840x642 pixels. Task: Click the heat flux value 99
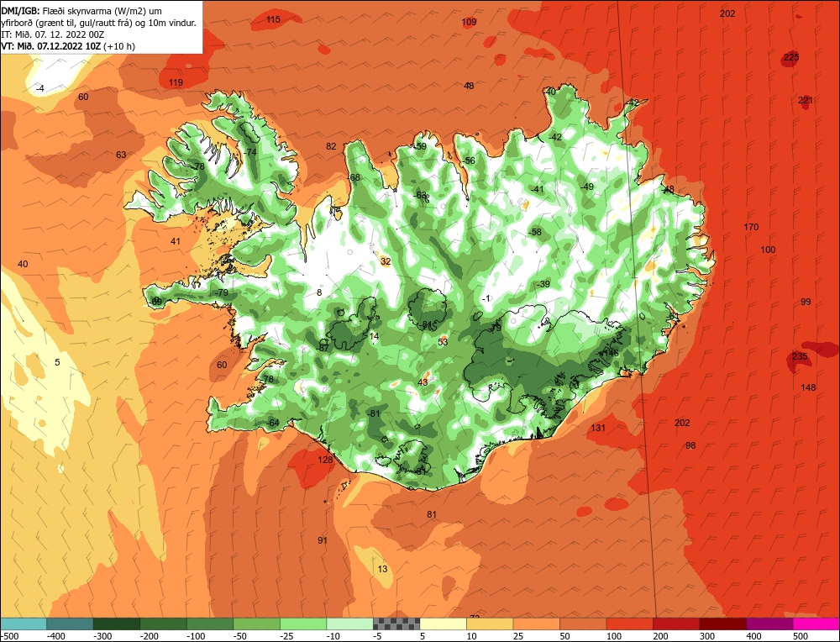[x=806, y=302]
